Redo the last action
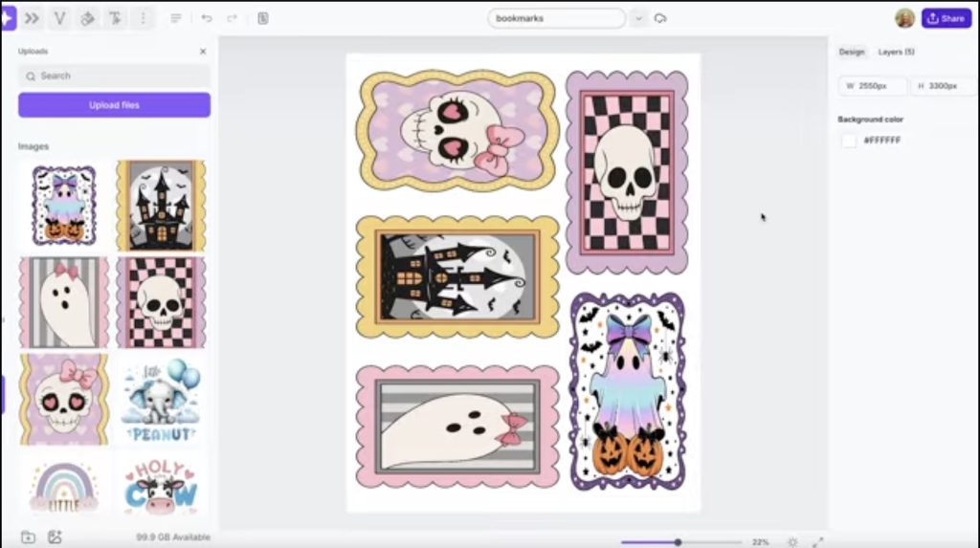This screenshot has height=548, width=980. tap(232, 19)
